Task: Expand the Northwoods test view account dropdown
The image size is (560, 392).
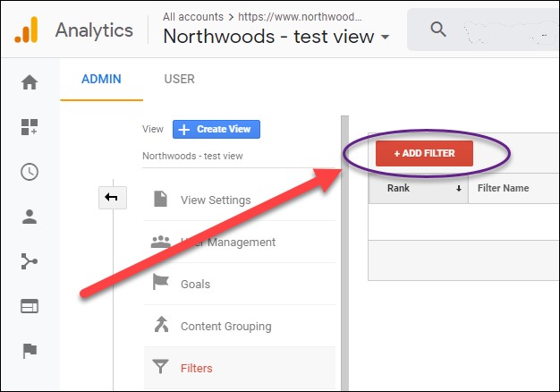Action: point(385,37)
